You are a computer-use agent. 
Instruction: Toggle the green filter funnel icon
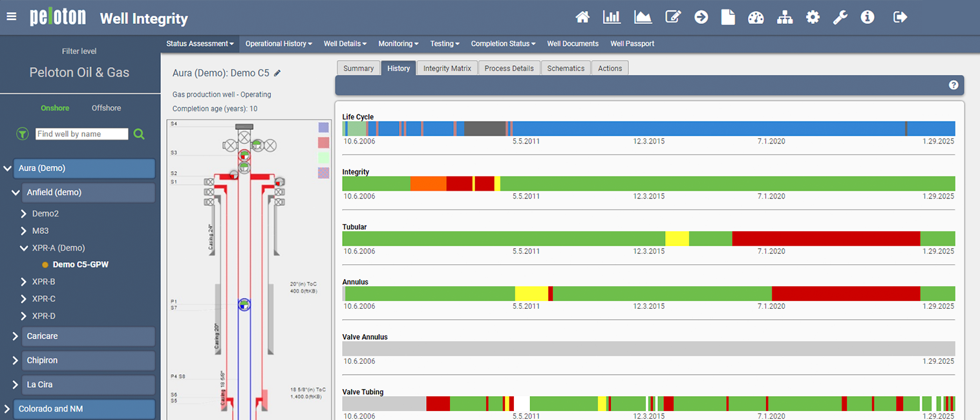click(x=23, y=134)
